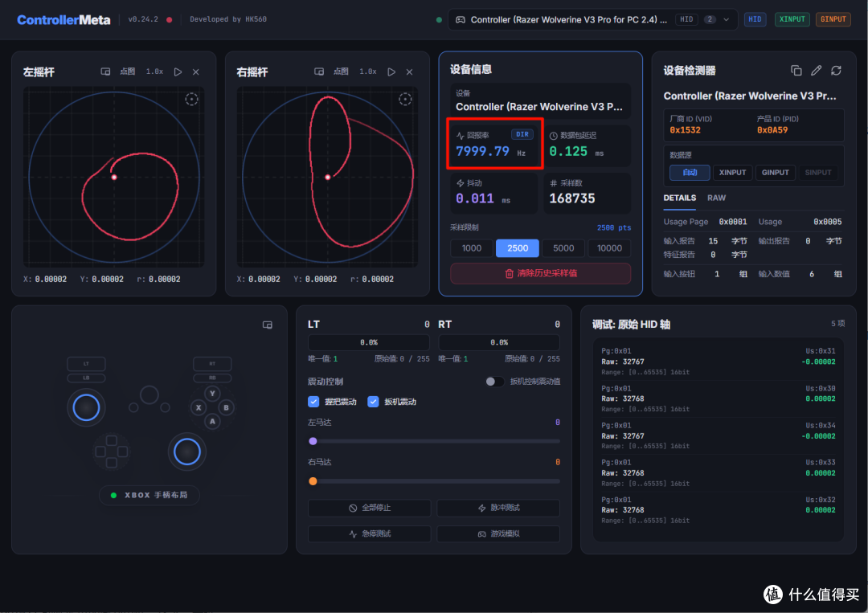Click the product ID value 0x0A59

tap(772, 130)
